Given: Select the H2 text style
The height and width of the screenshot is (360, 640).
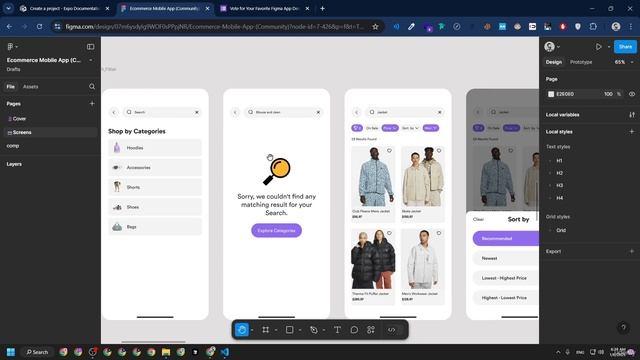Looking at the screenshot, I should [x=559, y=173].
